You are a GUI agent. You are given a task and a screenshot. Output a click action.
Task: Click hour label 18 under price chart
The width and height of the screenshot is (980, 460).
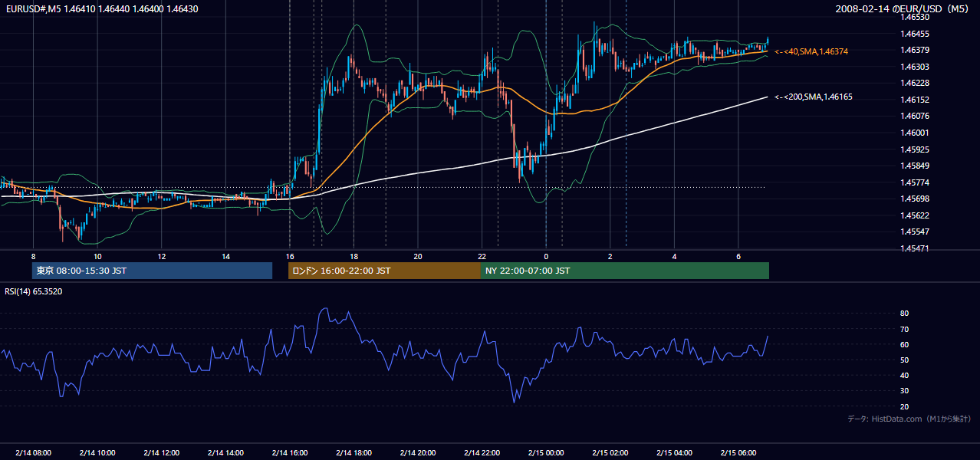click(354, 256)
